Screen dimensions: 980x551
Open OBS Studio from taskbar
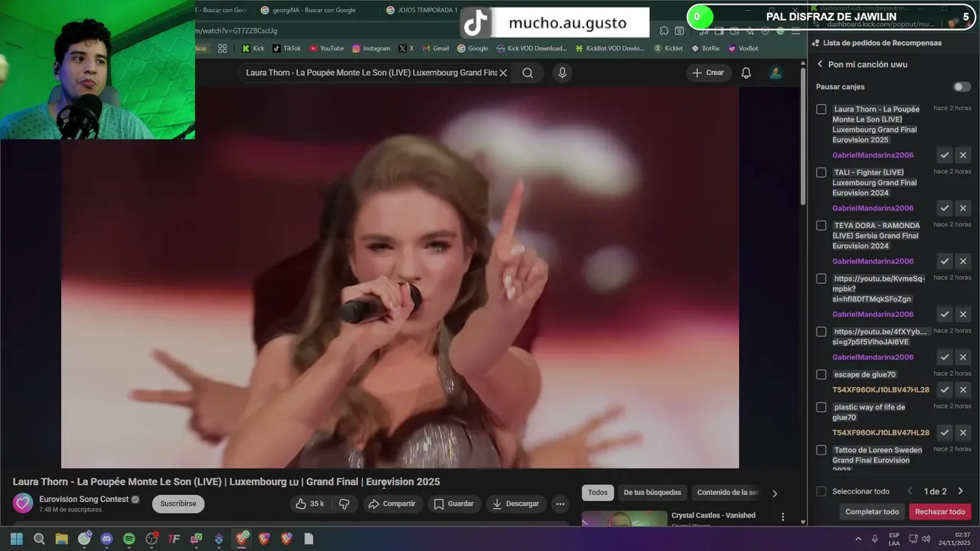(152, 539)
